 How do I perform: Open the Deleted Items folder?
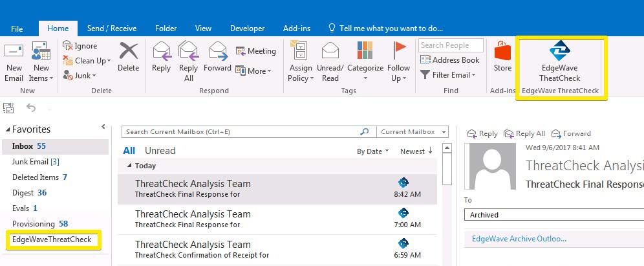[x=55, y=177]
